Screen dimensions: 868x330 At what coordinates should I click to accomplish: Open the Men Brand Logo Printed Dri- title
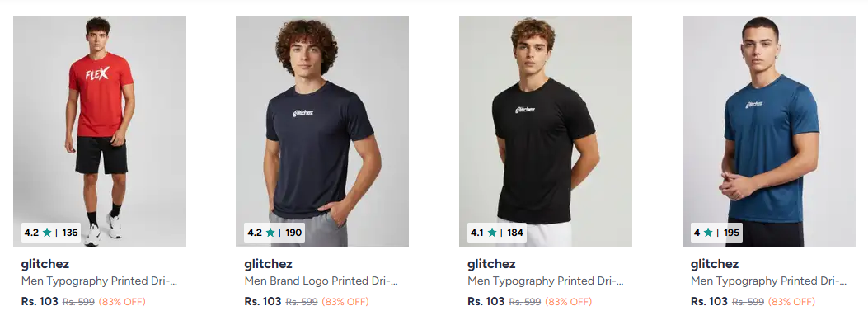[x=321, y=281]
